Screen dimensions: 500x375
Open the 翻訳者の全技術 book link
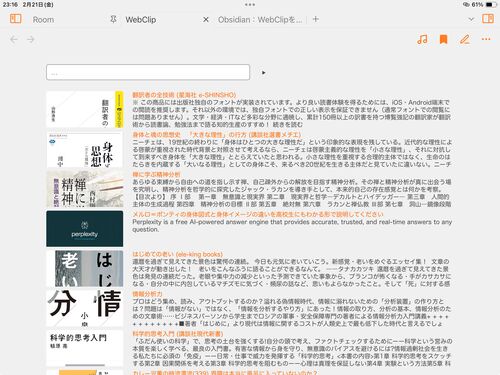(184, 95)
